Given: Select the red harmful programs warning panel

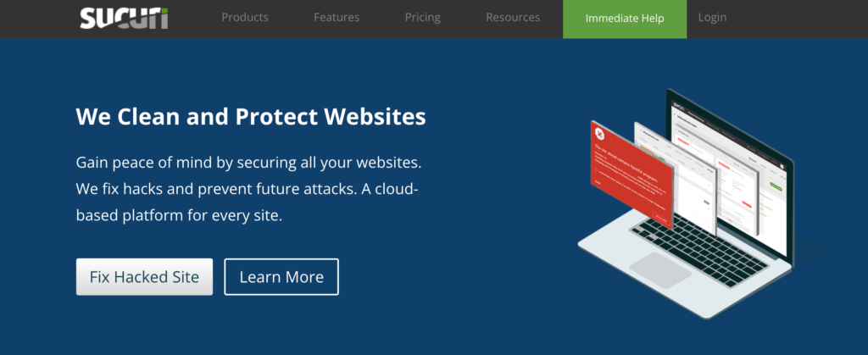Looking at the screenshot, I should click(631, 174).
